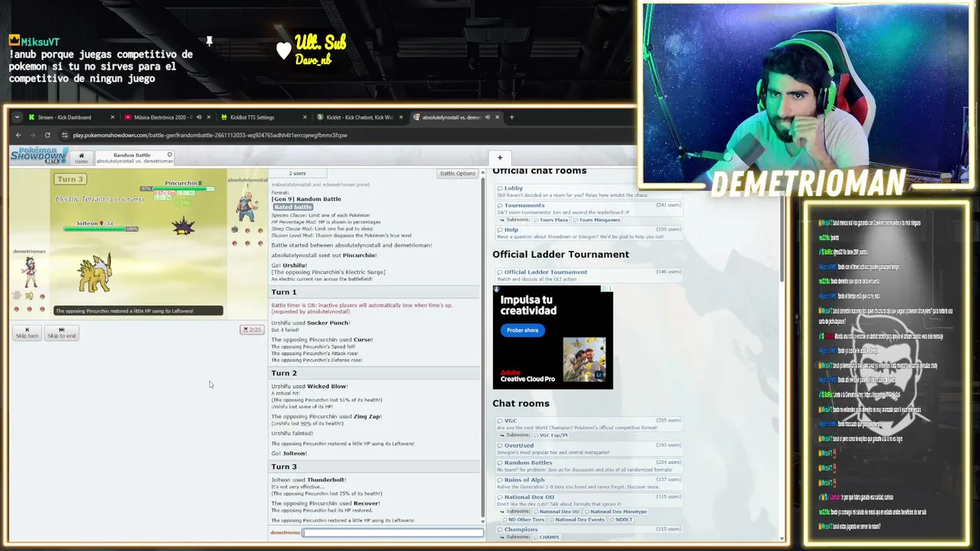Close the Stream - Kick Dashboard tab
The width and height of the screenshot is (980, 551).
[x=113, y=117]
